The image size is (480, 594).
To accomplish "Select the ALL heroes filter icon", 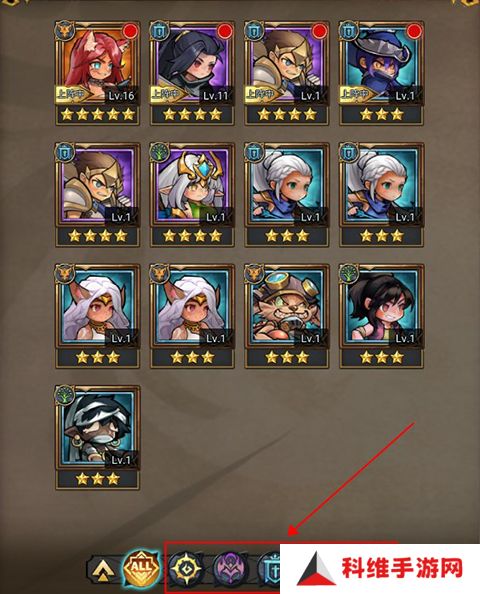I will pos(142,569).
